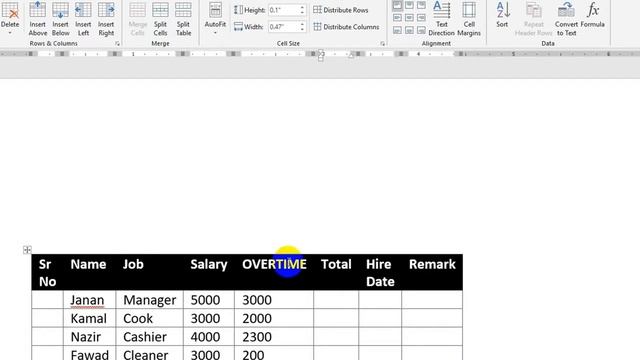The width and height of the screenshot is (640, 360).
Task: Decrease row Height with the down arrow
Action: (302, 13)
